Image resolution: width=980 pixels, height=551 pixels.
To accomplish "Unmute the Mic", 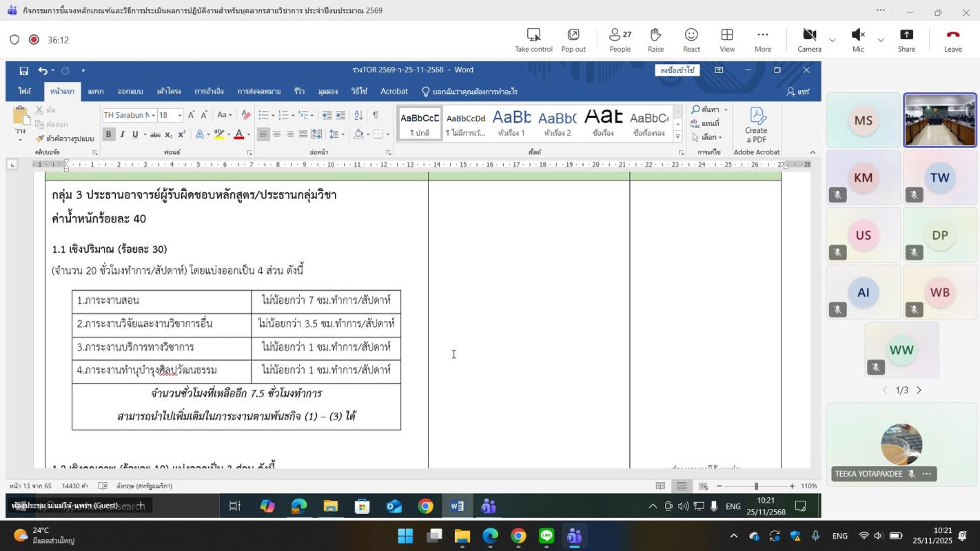I will 858,40.
